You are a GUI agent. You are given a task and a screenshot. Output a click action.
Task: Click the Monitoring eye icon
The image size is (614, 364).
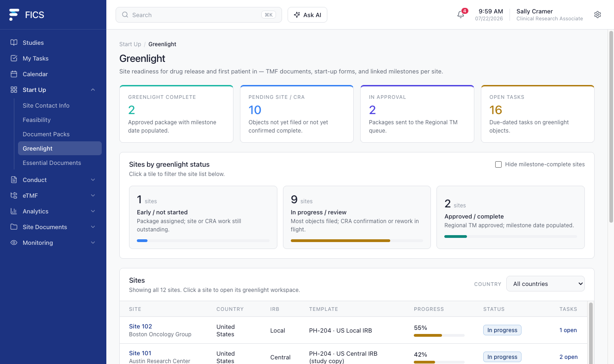click(14, 243)
